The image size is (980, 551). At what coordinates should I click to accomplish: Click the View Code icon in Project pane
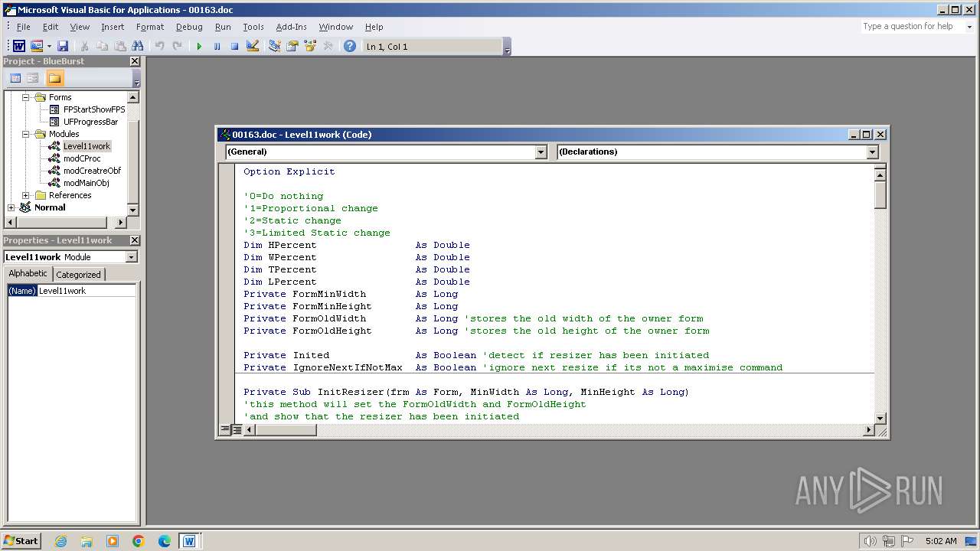pos(15,78)
